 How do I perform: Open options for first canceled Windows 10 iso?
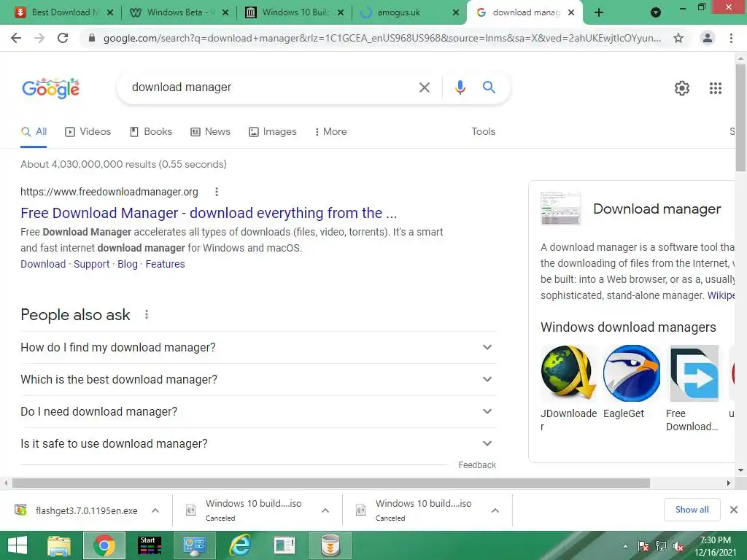click(x=325, y=510)
